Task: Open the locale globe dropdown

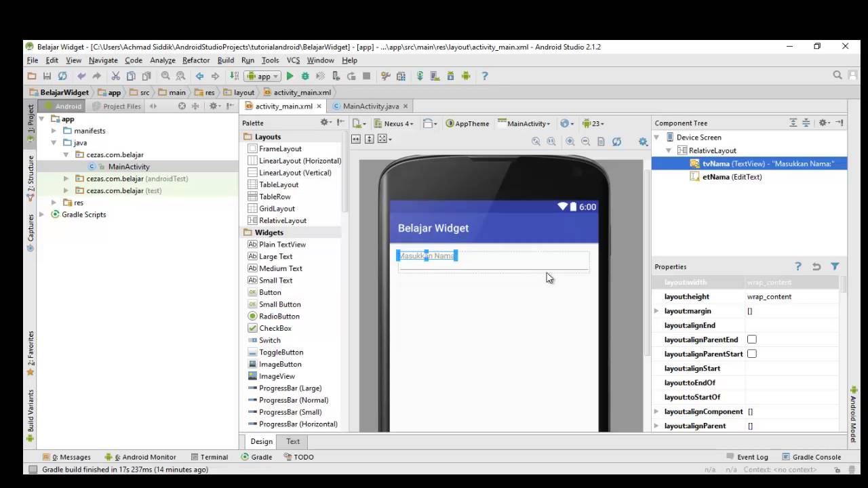Action: coord(567,123)
